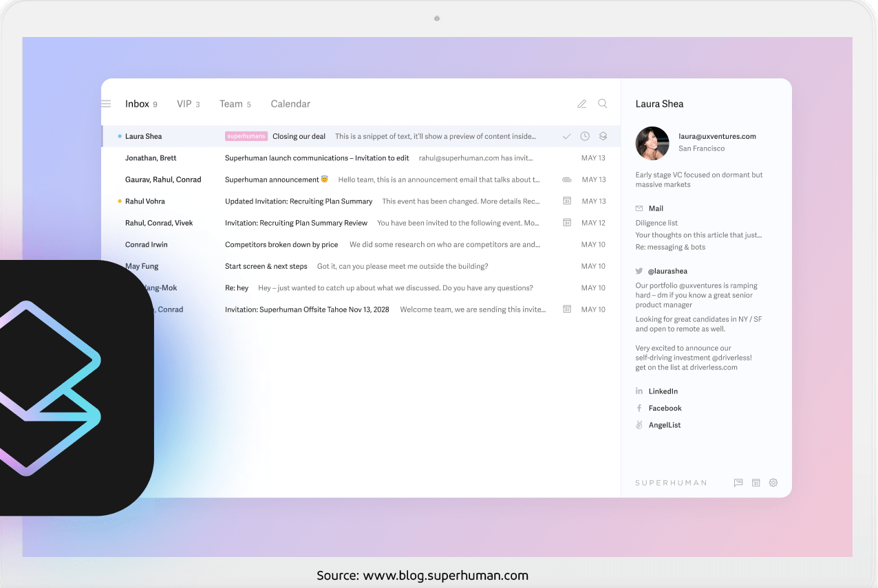This screenshot has height=588, width=878.
Task: Click tweet about portfolio @uxventures ramping hard
Action: point(696,295)
